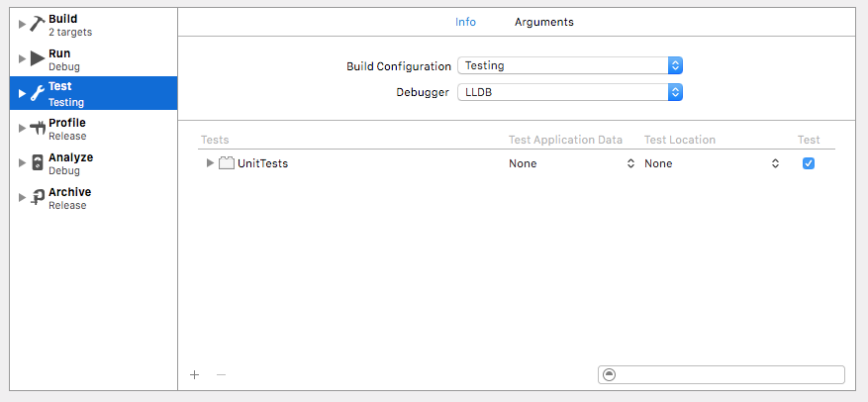Click the Test Location column header
868x402 pixels.
pos(680,140)
